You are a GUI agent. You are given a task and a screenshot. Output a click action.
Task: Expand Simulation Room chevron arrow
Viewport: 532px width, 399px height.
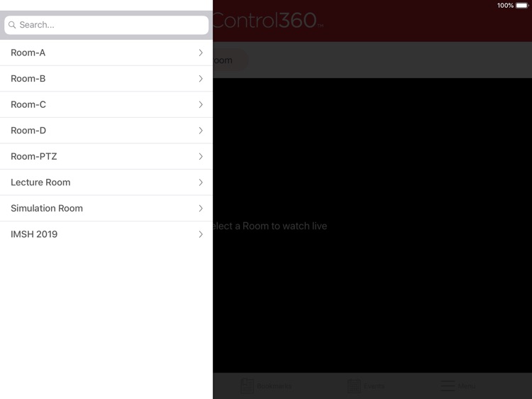[x=201, y=208]
